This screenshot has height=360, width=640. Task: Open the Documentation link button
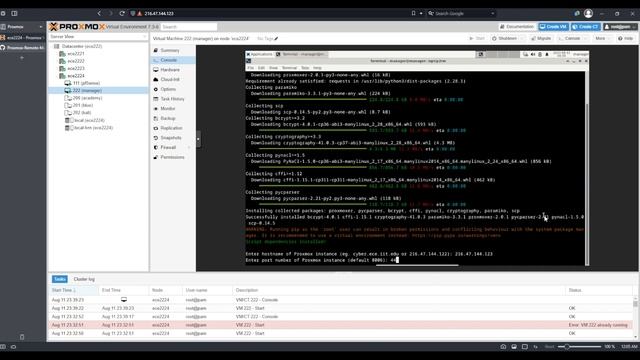(x=517, y=27)
